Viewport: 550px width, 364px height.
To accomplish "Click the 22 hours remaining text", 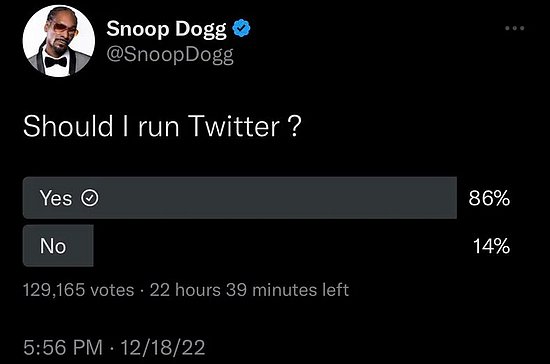I will (x=185, y=290).
